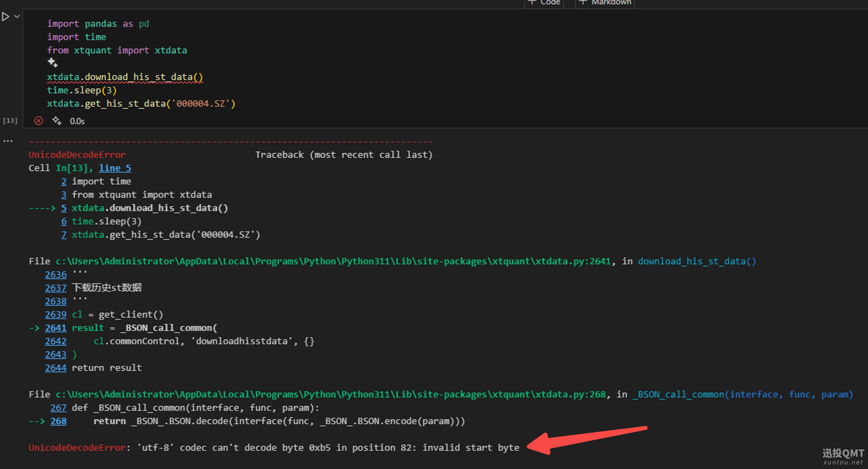868x469 pixels.
Task: Jump to line 2636 link
Action: [x=56, y=275]
